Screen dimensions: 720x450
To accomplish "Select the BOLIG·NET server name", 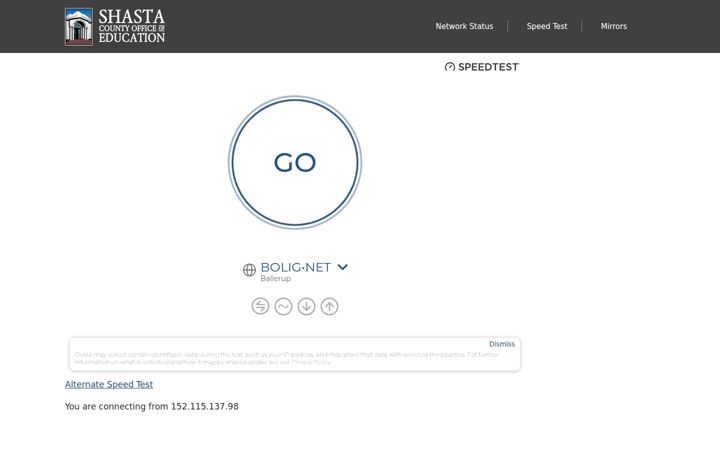I will click(295, 267).
